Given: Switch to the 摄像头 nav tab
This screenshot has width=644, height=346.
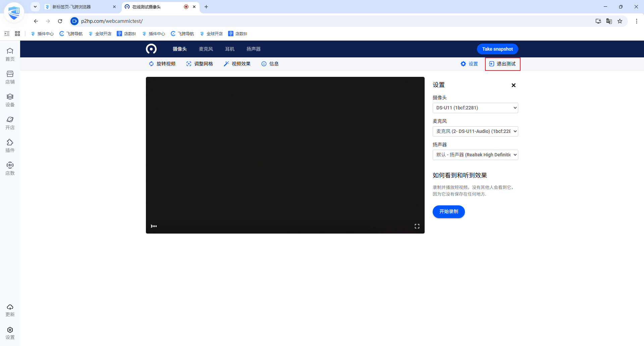Looking at the screenshot, I should [180, 49].
